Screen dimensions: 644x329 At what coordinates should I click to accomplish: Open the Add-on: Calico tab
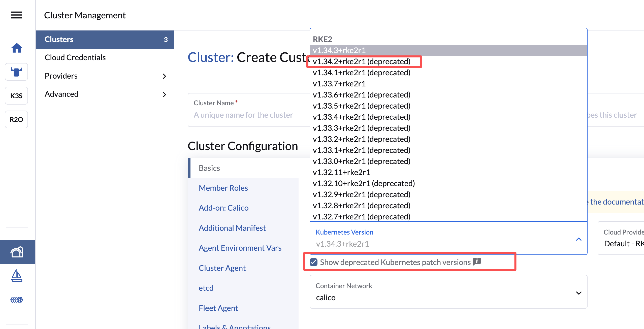[223, 208]
